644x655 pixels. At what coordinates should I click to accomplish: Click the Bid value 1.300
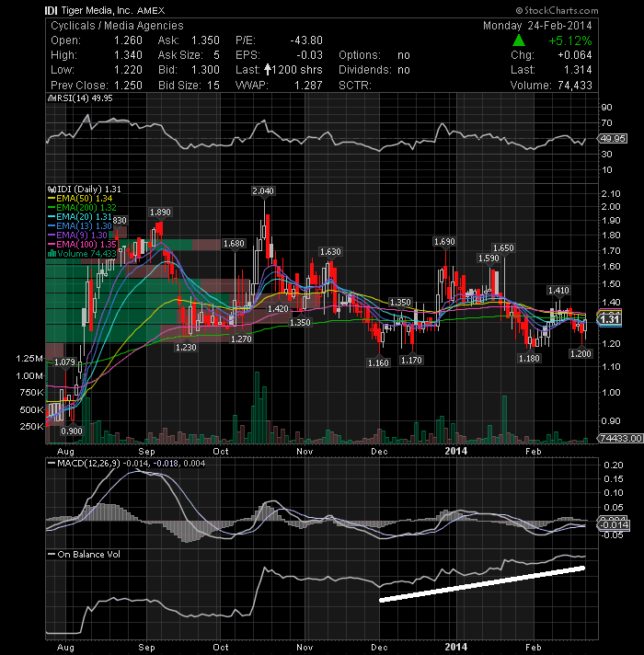tap(205, 70)
